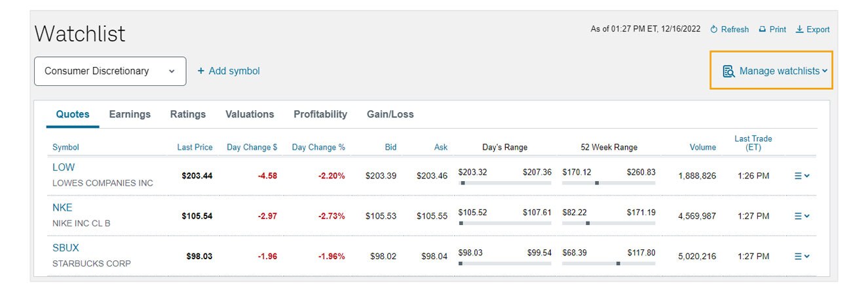This screenshot has height=292, width=868.
Task: Click the Export download icon
Action: click(x=799, y=30)
